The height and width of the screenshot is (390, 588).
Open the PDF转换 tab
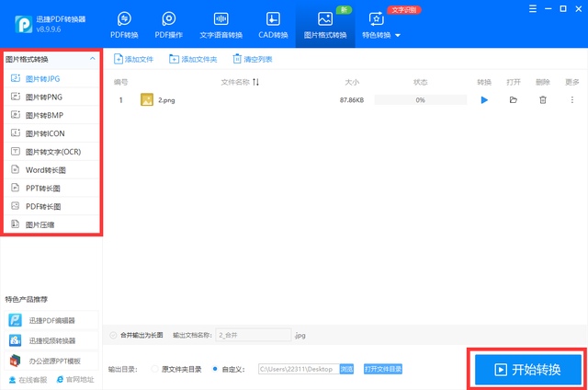pos(124,26)
